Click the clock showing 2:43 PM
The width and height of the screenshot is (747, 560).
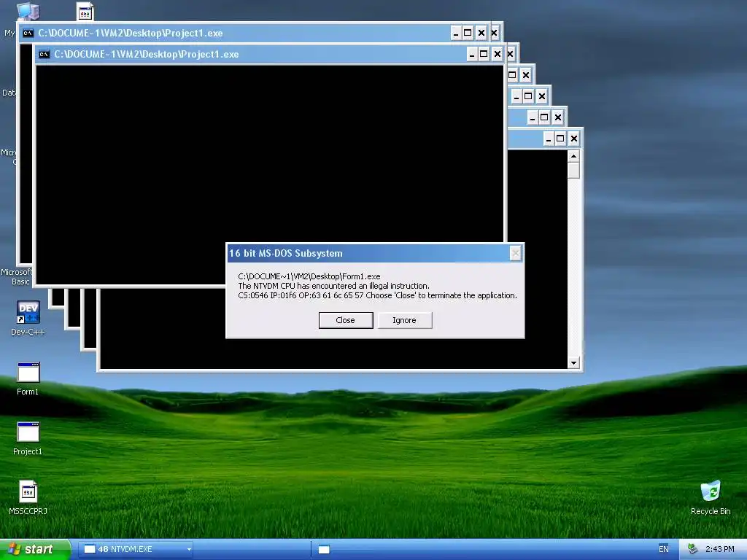(720, 549)
